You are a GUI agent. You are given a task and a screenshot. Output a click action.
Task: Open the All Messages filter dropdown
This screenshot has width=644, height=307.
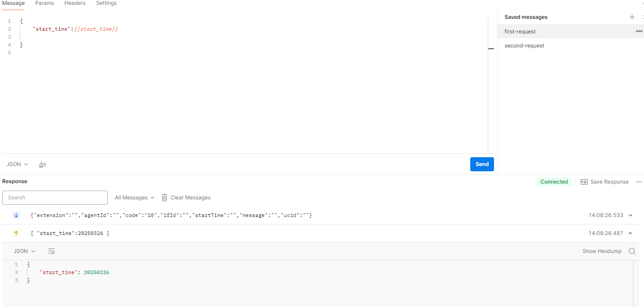(x=135, y=198)
